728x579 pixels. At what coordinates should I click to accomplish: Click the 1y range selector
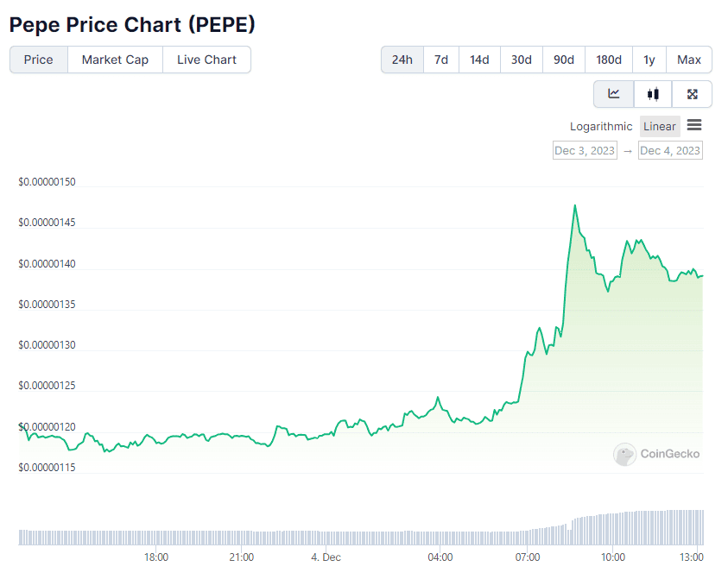649,60
